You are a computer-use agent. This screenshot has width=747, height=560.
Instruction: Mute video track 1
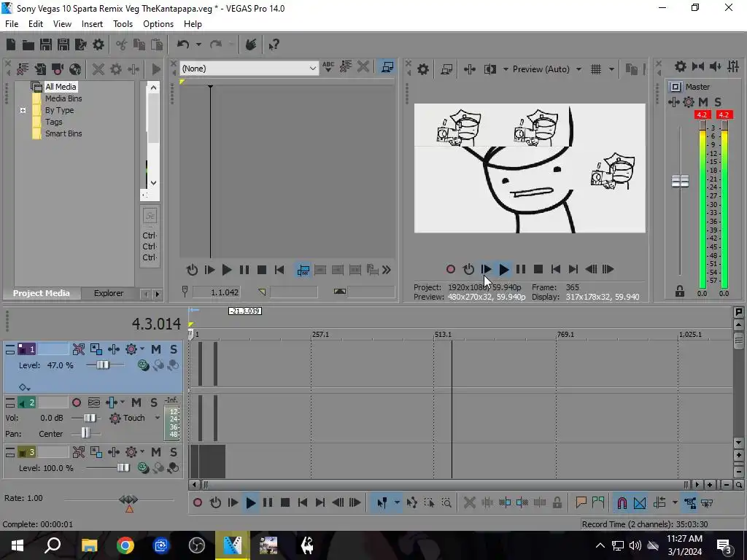pyautogui.click(x=156, y=349)
